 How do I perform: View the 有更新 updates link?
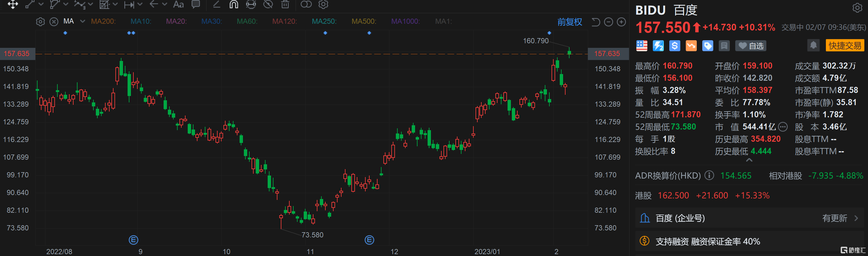[x=835, y=218]
